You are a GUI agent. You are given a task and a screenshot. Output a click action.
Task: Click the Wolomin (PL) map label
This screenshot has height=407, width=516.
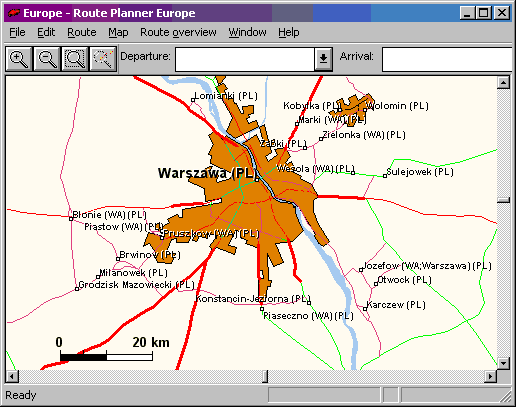397,106
